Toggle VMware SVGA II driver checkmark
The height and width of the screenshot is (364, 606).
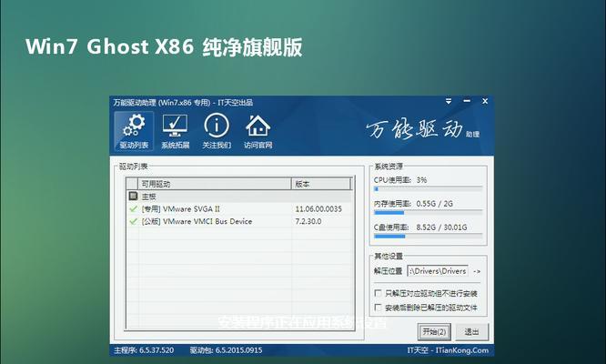134,209
